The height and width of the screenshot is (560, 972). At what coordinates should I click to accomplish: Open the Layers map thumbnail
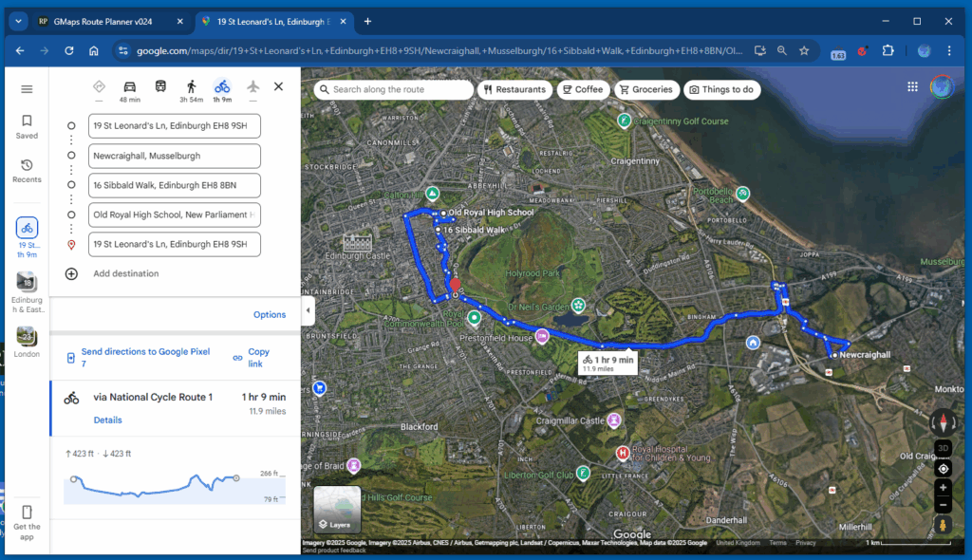click(337, 510)
